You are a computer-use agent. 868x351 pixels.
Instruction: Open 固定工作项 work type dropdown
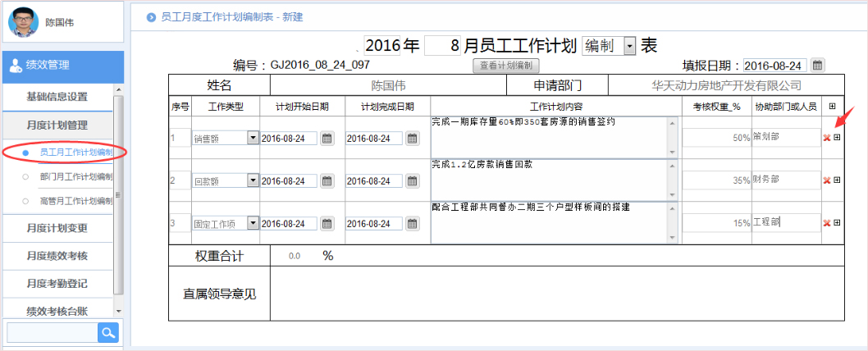click(252, 223)
